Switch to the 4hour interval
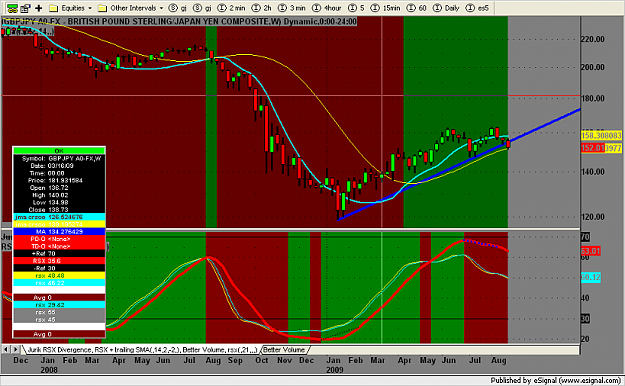This screenshot has height=386, width=625. tap(326, 8)
